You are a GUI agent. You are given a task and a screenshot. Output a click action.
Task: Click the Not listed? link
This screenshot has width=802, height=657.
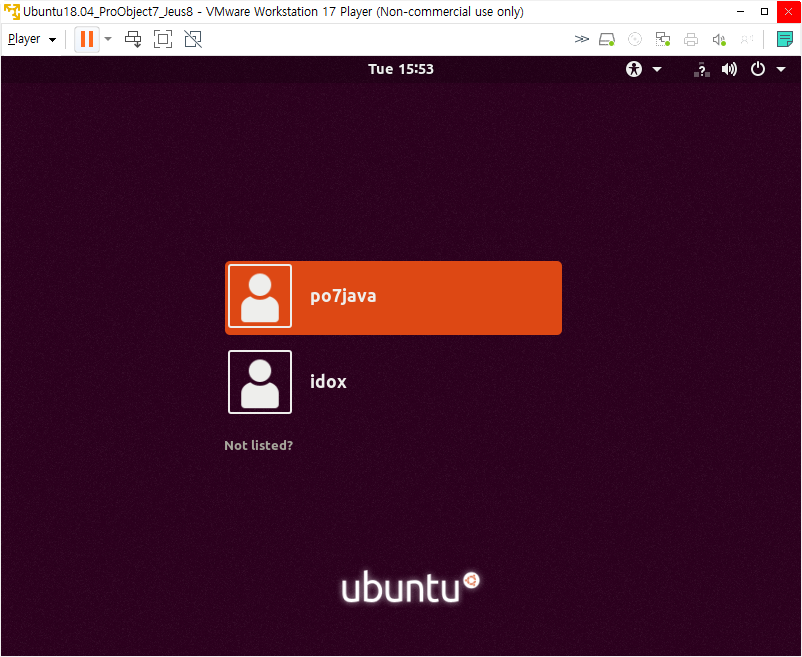[258, 445]
